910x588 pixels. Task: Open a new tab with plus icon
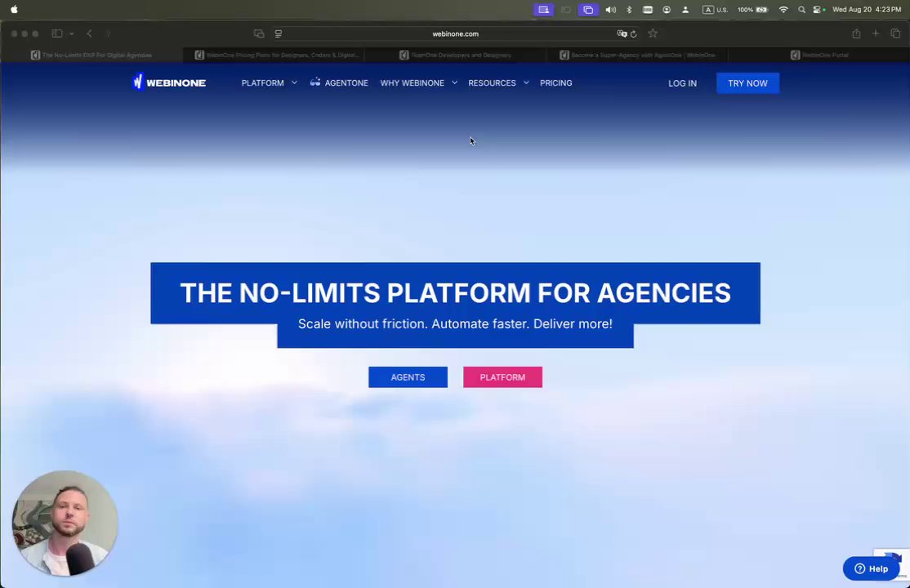876,33
